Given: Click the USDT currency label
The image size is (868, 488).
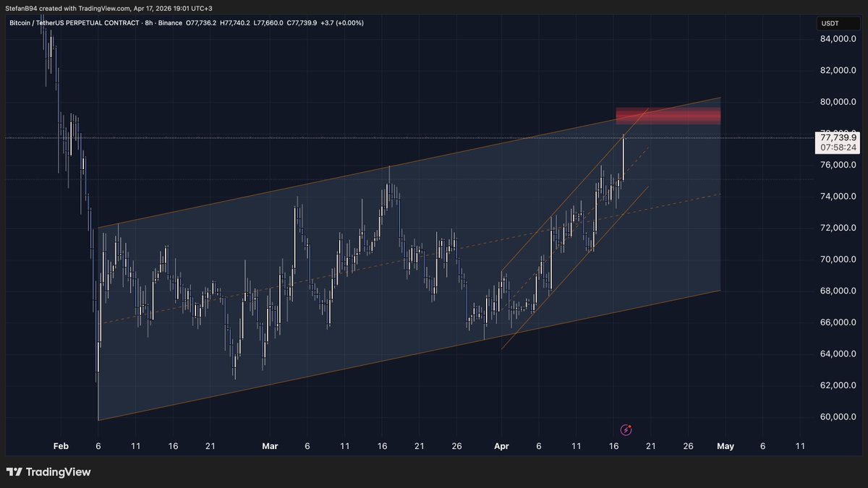Looking at the screenshot, I should tap(830, 23).
